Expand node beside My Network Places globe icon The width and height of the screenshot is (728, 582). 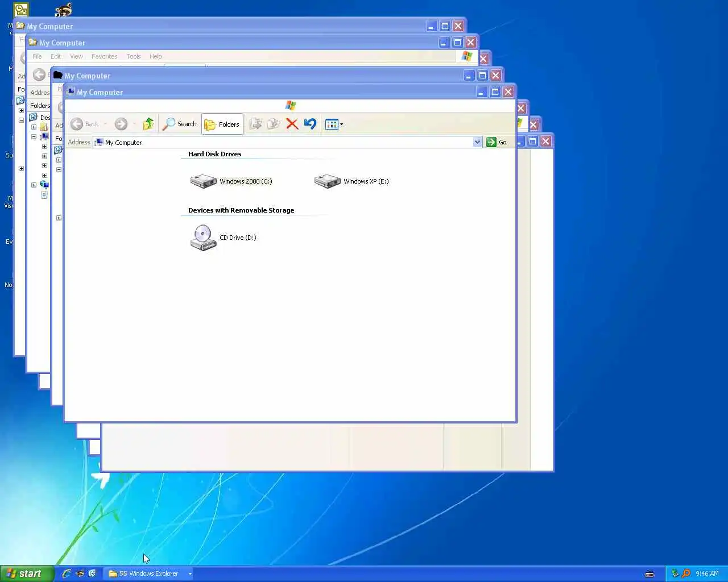(x=34, y=185)
